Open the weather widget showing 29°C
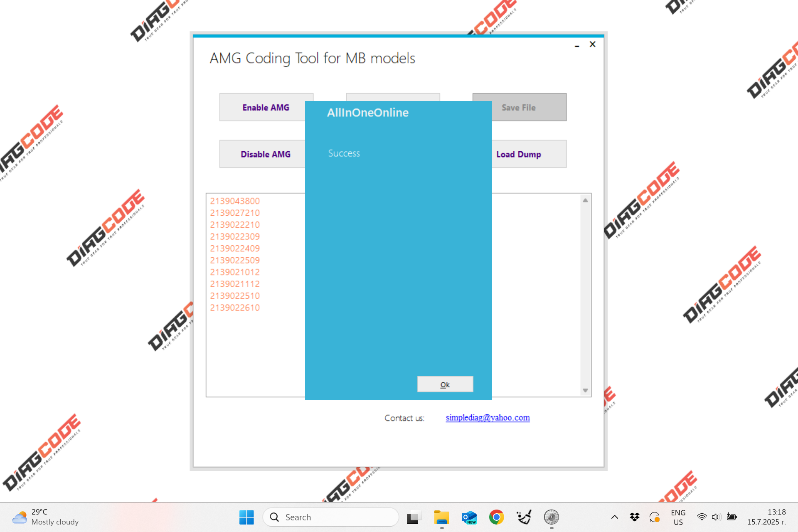This screenshot has width=798, height=532. [x=45, y=517]
